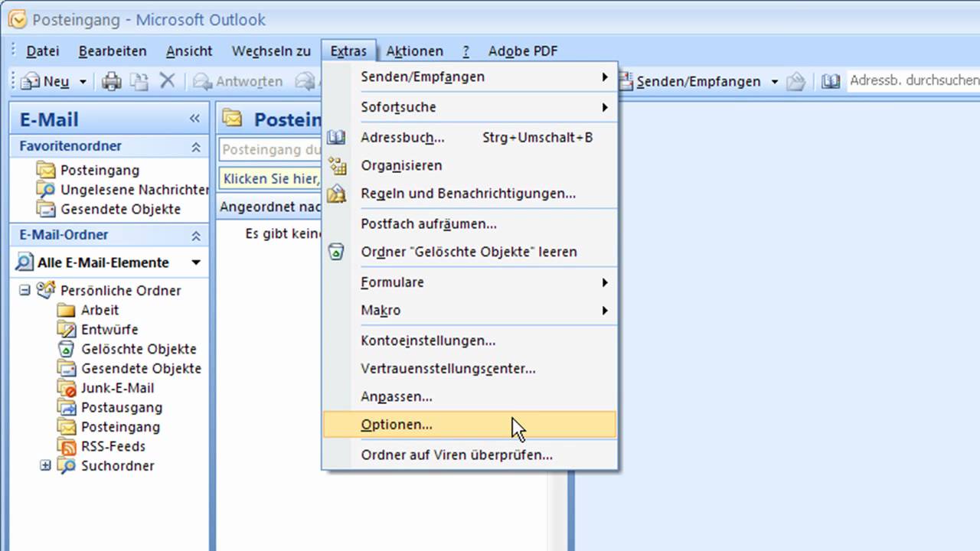
Task: Open the Neu button dropdown arrow
Action: tap(83, 81)
